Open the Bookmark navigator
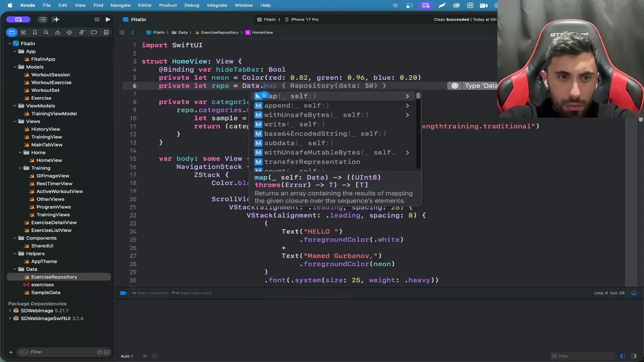This screenshot has height=362, width=644. click(x=35, y=32)
